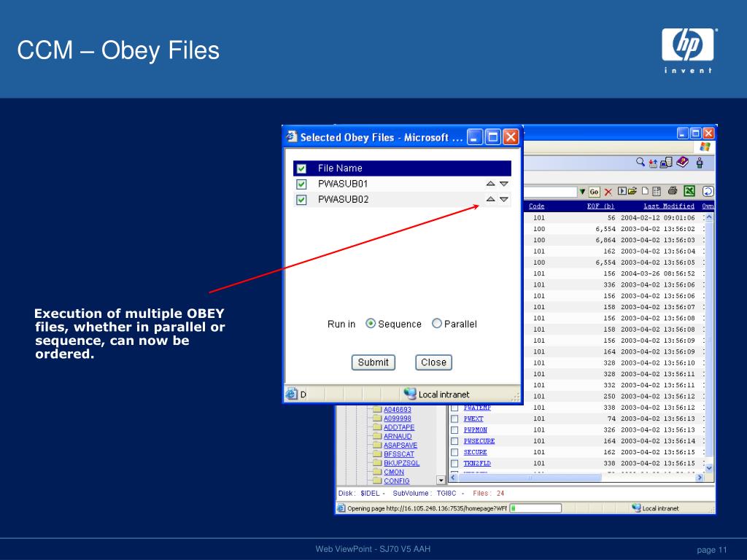Viewport: 747px width, 560px height.
Task: Click the CONFIG folder icon
Action: [377, 481]
